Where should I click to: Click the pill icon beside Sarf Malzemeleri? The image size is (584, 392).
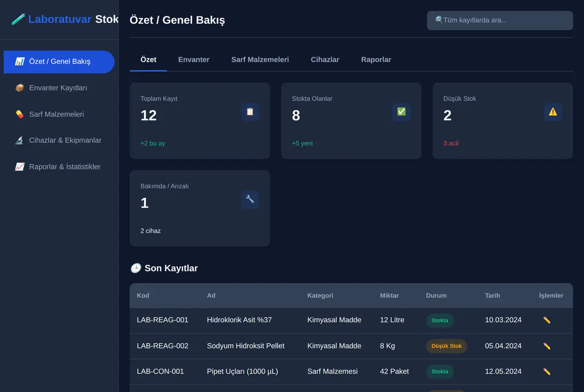click(x=19, y=114)
